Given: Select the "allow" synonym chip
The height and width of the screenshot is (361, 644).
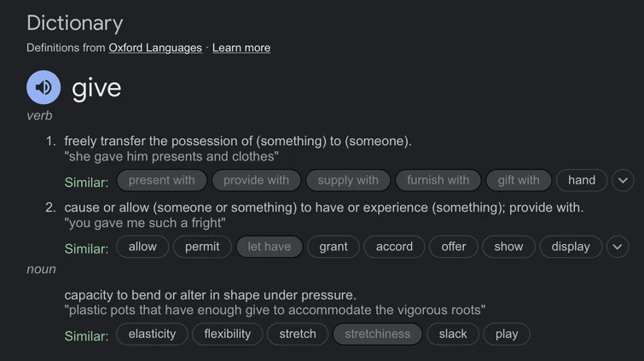Looking at the screenshot, I should [142, 247].
